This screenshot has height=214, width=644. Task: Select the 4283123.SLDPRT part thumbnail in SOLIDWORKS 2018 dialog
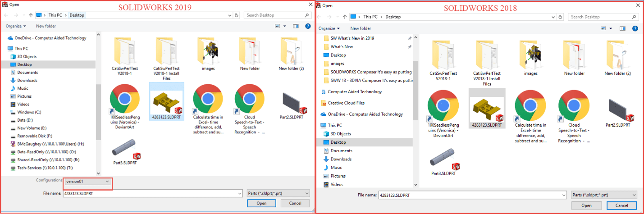(x=487, y=108)
